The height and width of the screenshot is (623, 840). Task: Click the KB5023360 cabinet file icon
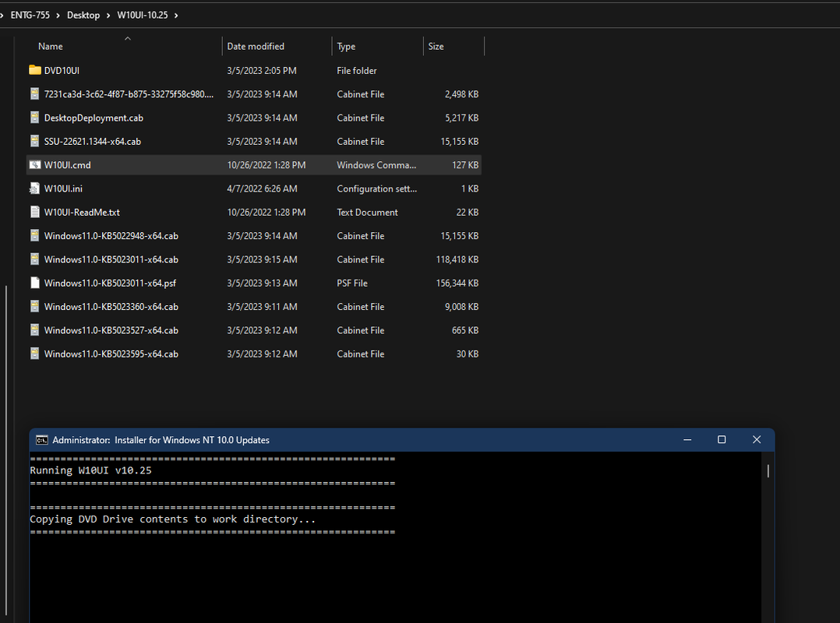pos(35,306)
